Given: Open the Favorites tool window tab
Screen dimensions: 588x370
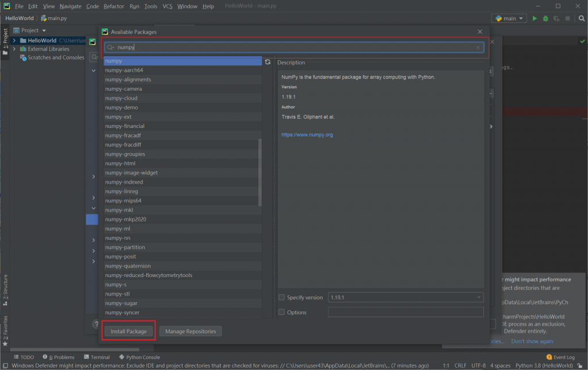Looking at the screenshot, I should [5, 331].
